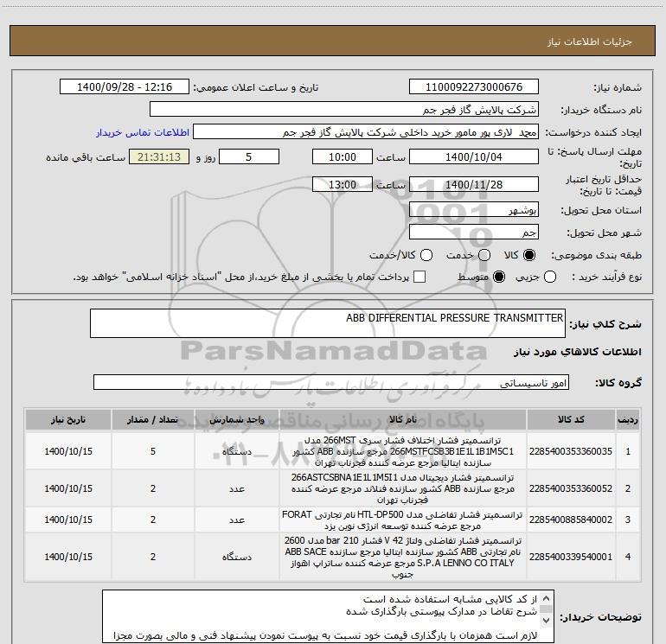Viewport: 666px width, 644px height.
Task: Click the remaining days field showing 5
Action: [x=249, y=157]
